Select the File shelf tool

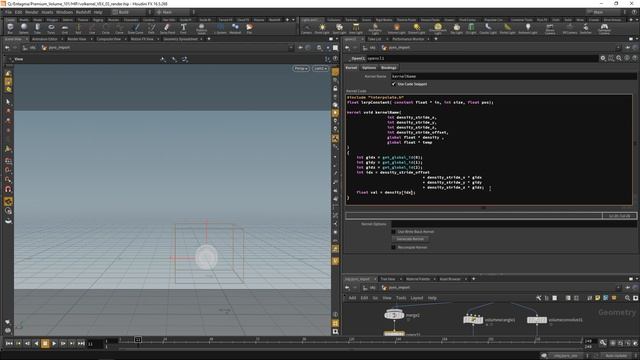(249, 29)
